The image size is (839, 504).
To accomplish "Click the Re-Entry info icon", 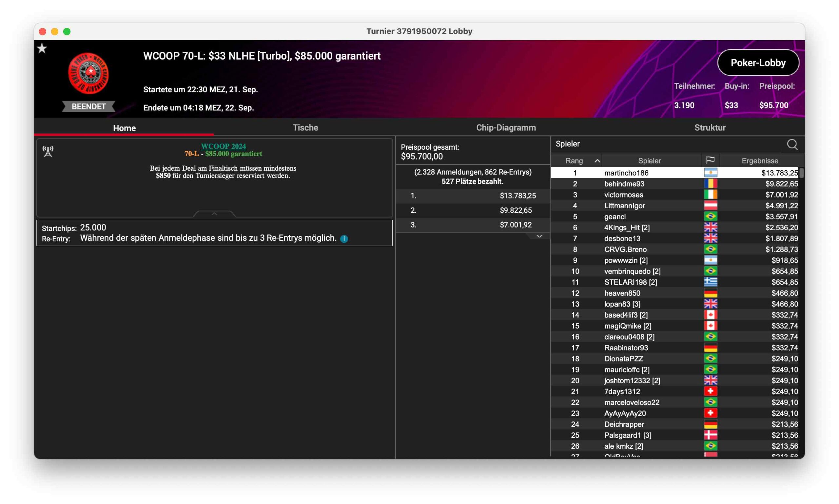I will point(344,239).
